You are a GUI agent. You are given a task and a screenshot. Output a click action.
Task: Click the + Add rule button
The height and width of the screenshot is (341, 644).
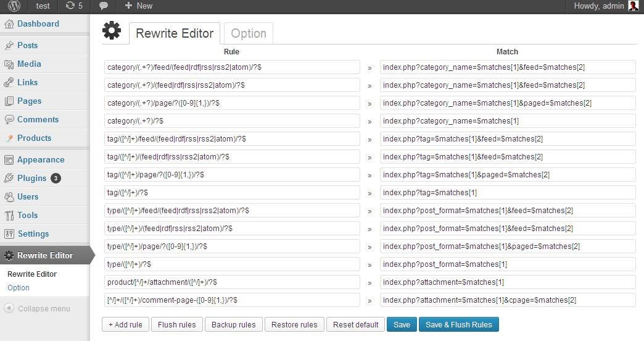tap(125, 324)
